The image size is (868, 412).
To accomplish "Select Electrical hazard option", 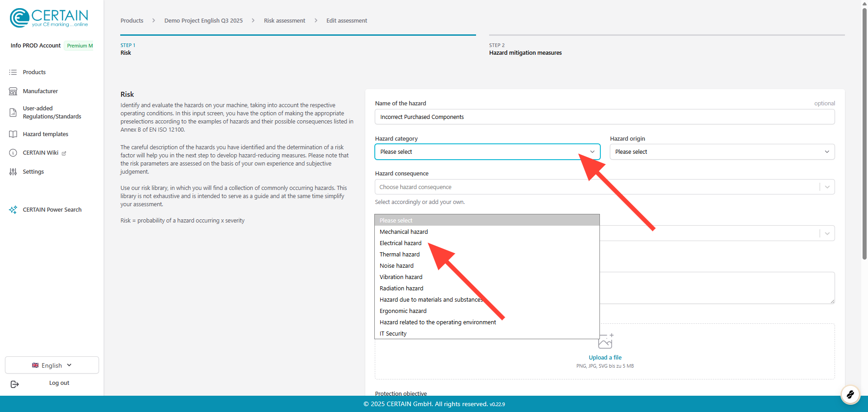I will pyautogui.click(x=487, y=243).
